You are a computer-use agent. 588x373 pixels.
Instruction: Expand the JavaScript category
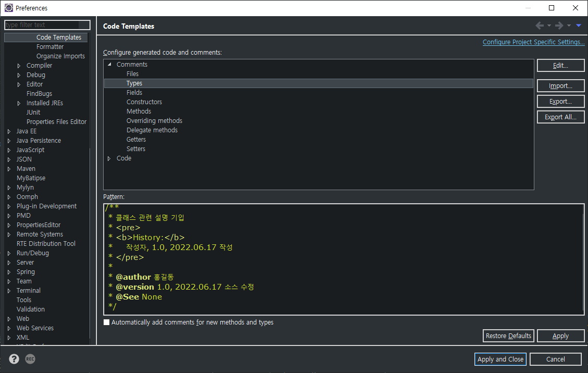[x=9, y=150]
